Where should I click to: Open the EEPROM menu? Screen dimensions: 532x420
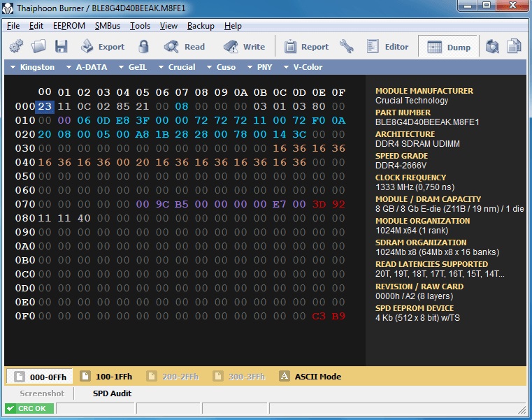coord(69,26)
